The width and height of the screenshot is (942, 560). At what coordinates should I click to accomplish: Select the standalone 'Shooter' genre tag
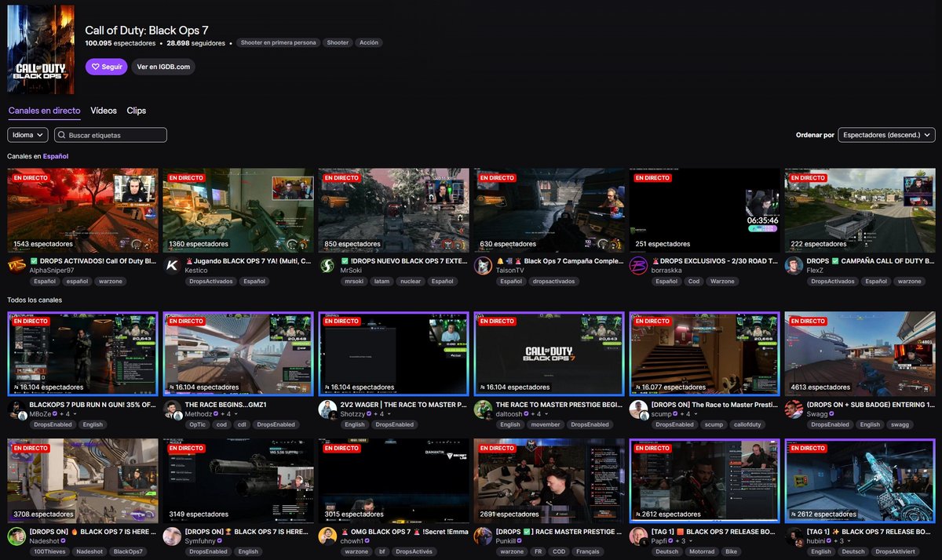(x=338, y=43)
